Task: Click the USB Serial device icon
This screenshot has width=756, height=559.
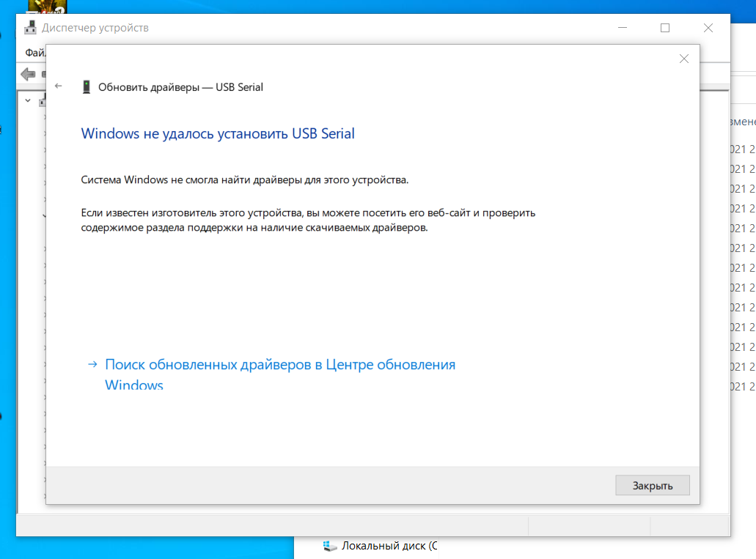Action: [87, 86]
